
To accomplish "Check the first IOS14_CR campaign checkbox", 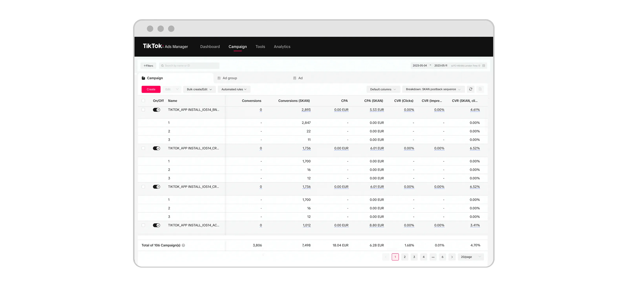I will (143, 148).
